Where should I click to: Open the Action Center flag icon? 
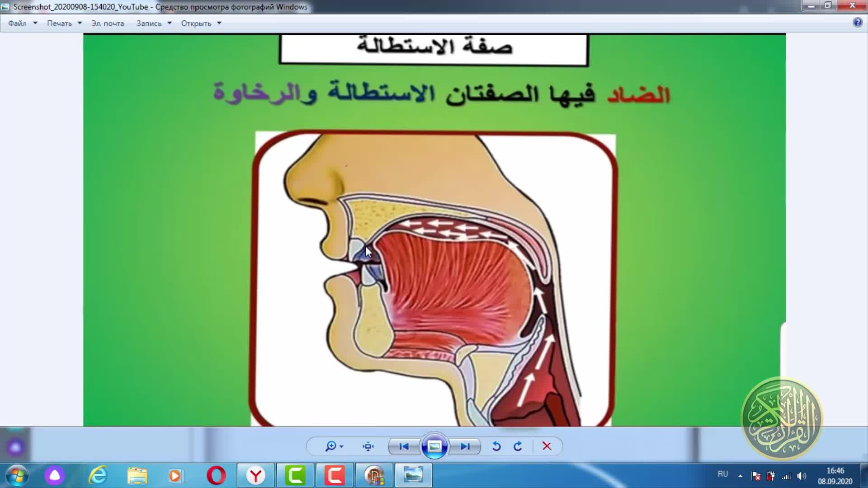click(x=756, y=476)
